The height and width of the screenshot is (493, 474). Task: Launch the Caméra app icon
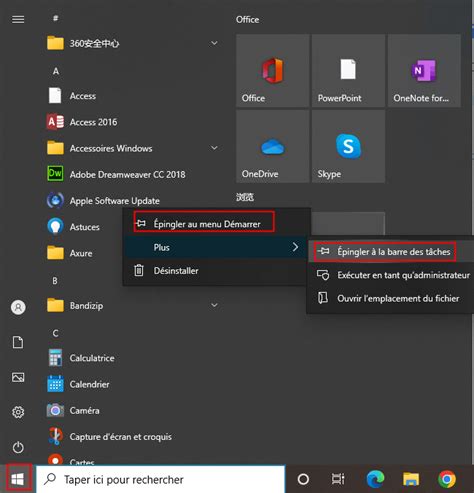pos(55,410)
